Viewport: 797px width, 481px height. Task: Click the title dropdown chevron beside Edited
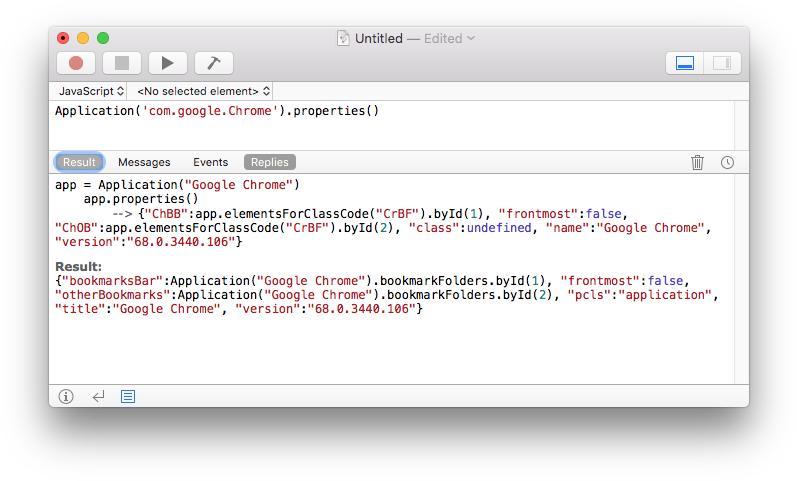pos(471,38)
